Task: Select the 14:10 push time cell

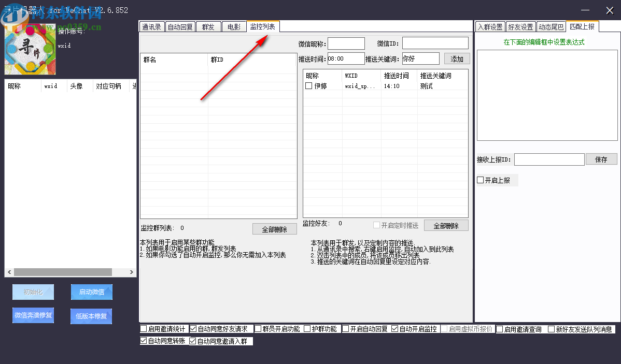Action: click(x=392, y=86)
